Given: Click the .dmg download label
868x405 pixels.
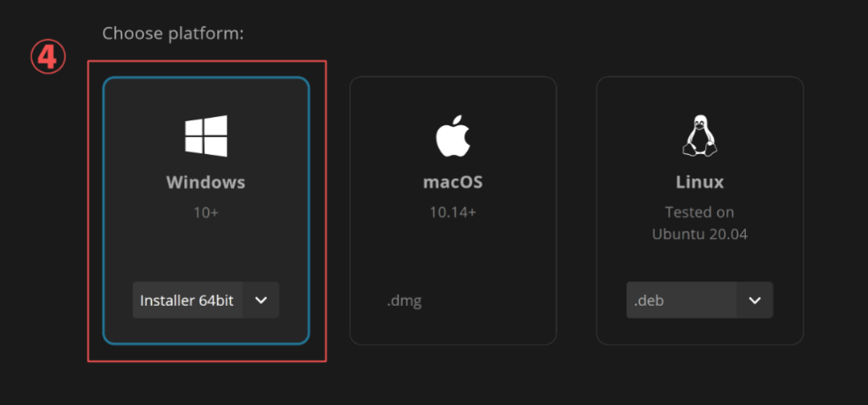Looking at the screenshot, I should coord(404,300).
